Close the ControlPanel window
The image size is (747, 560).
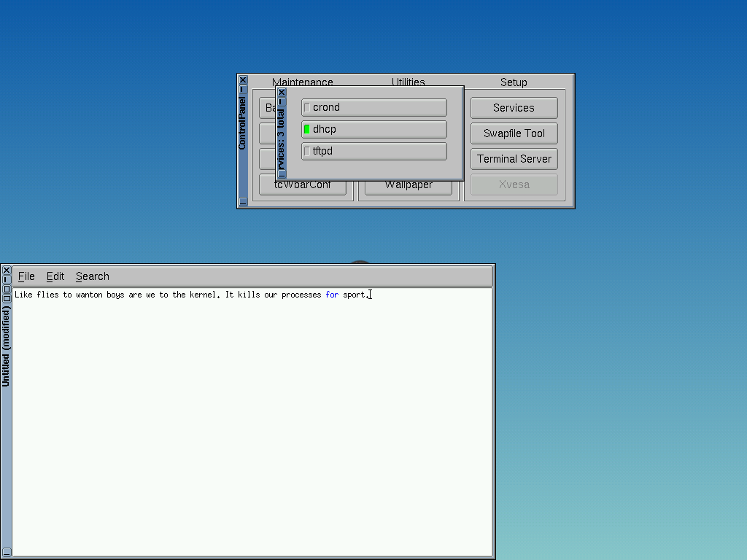243,79
